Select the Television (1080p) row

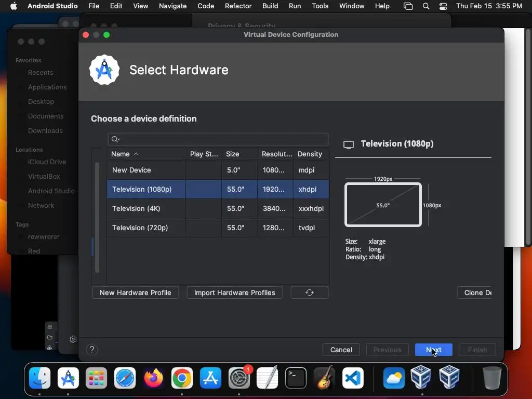218,189
